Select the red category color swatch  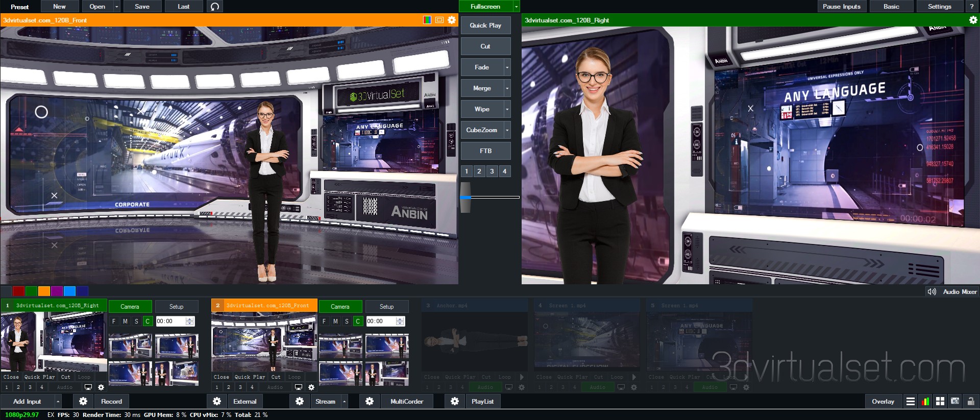18,291
